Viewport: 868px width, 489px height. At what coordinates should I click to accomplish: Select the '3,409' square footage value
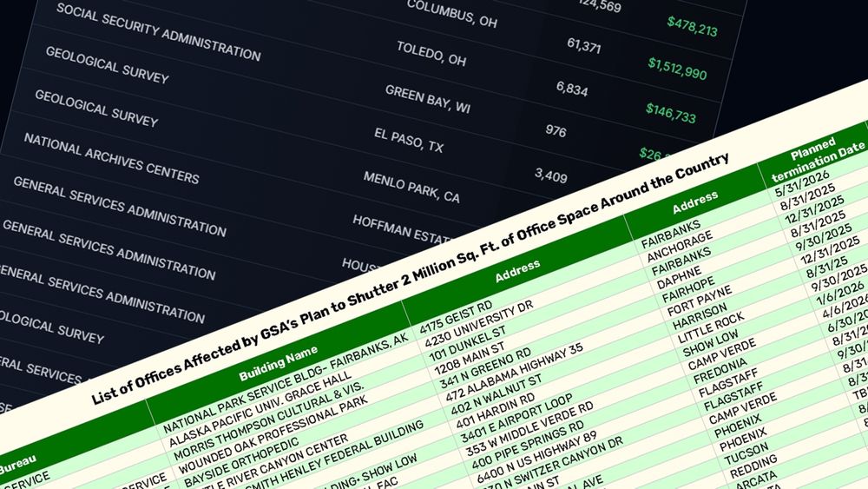coord(551,175)
